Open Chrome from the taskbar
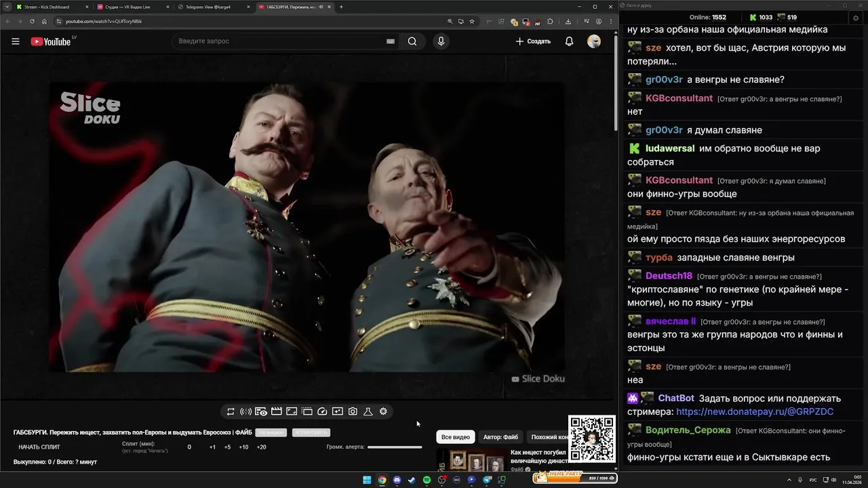 pos(382,480)
